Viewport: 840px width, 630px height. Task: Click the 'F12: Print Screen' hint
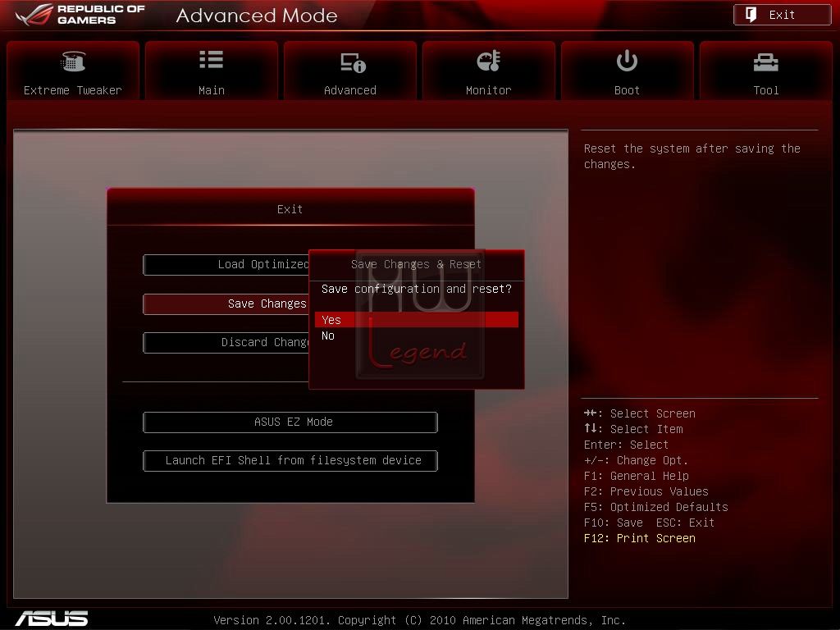coord(640,538)
